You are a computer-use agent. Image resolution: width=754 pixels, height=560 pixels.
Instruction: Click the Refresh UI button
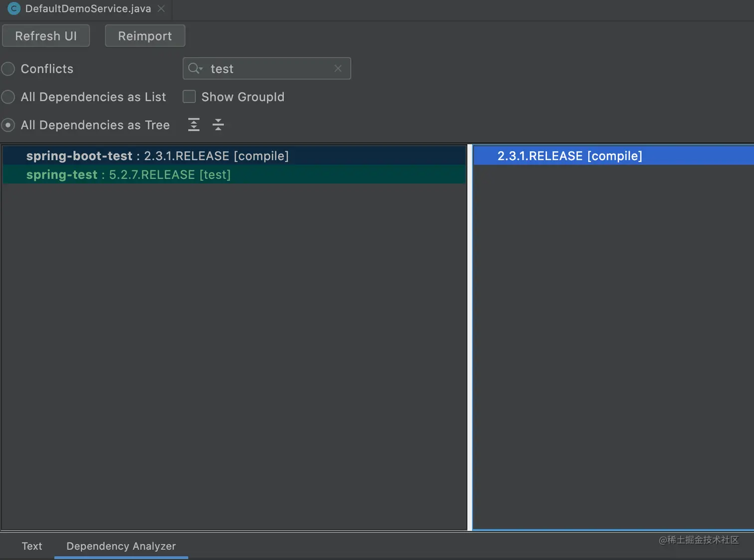point(46,36)
